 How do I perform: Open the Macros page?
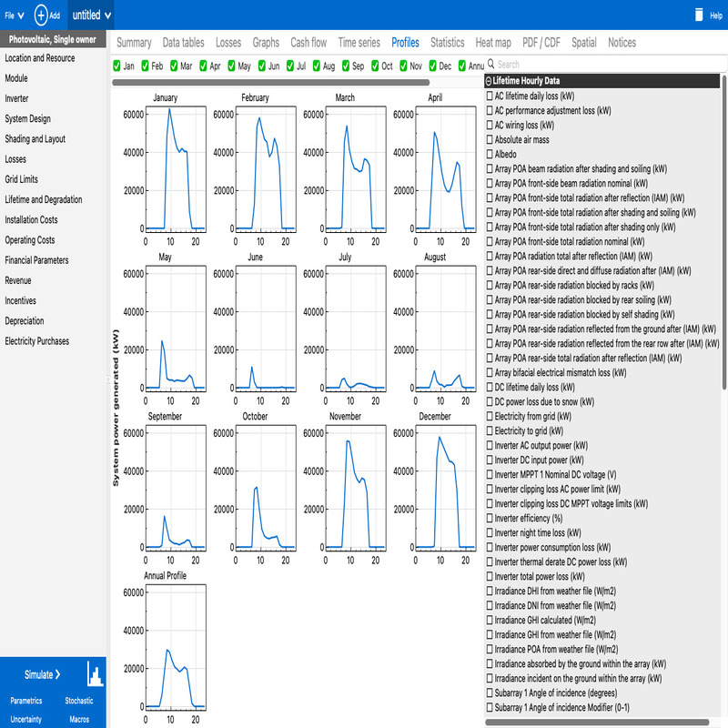point(79,719)
